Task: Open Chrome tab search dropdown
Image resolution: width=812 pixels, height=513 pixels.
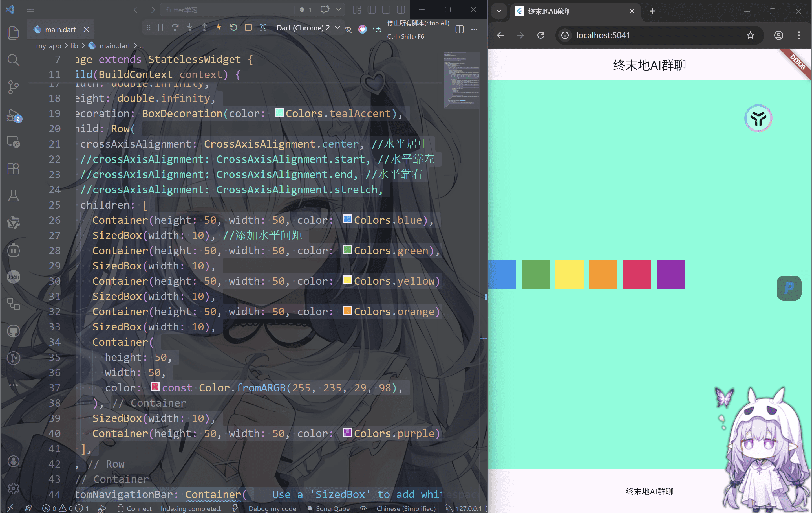Action: [499, 11]
